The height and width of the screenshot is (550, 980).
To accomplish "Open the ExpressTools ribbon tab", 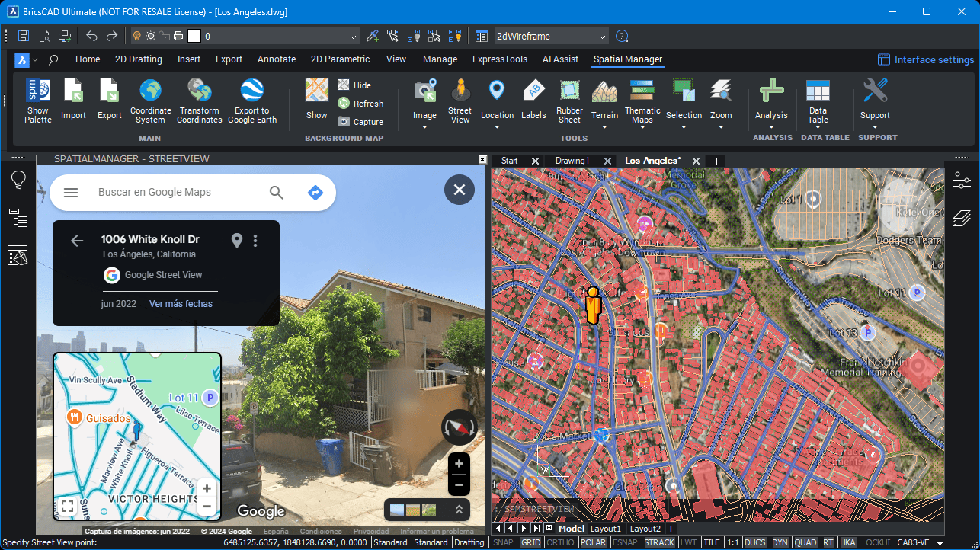I will point(500,59).
